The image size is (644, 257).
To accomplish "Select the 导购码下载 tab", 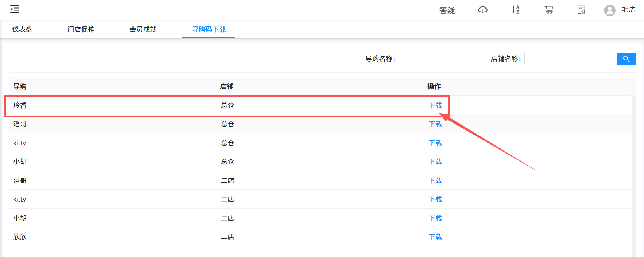I will coord(208,29).
